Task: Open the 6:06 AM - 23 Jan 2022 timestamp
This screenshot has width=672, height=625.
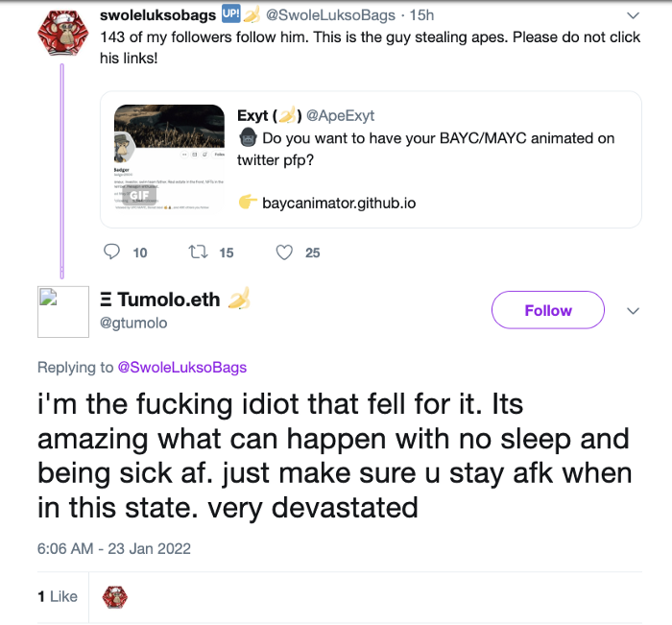Action: [114, 549]
